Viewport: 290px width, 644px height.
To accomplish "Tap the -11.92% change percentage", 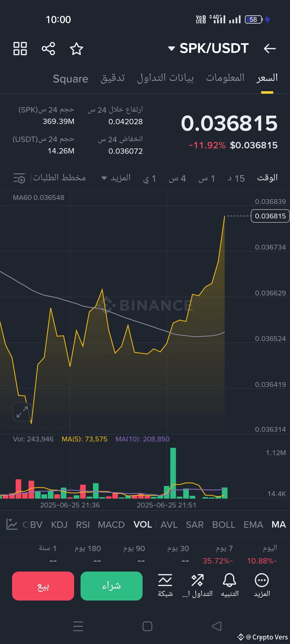I will pos(207,145).
